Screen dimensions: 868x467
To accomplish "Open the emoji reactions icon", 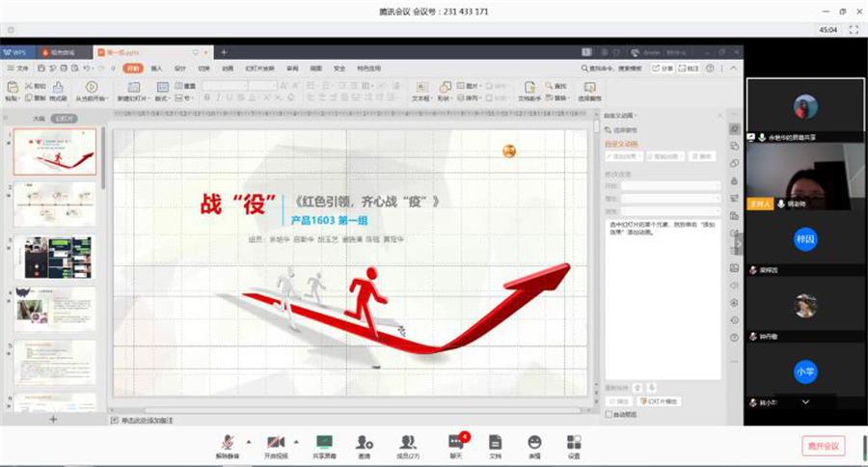I will point(534,443).
